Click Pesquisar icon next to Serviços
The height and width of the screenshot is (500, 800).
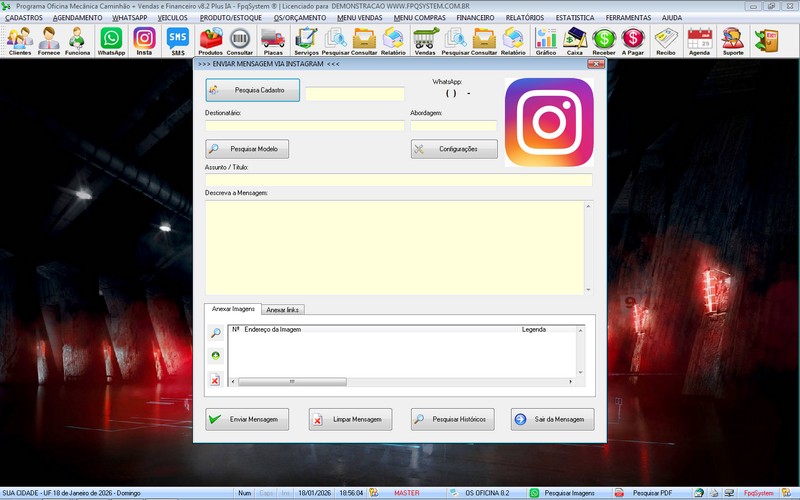point(335,41)
